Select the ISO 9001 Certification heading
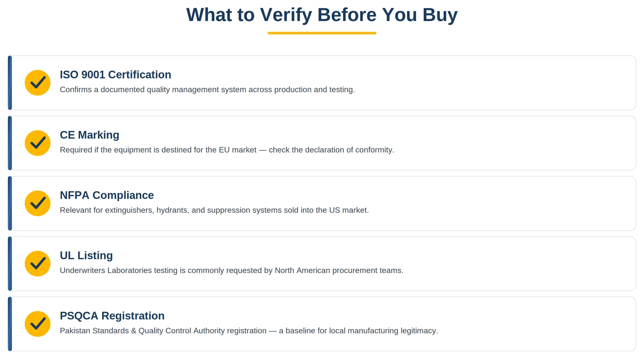Viewport: 644px width, 359px height. click(115, 74)
